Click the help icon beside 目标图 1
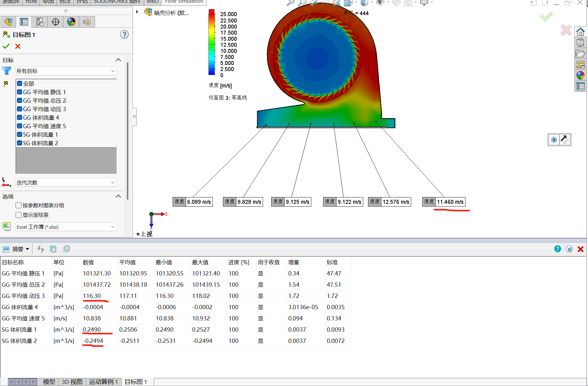 (x=124, y=34)
